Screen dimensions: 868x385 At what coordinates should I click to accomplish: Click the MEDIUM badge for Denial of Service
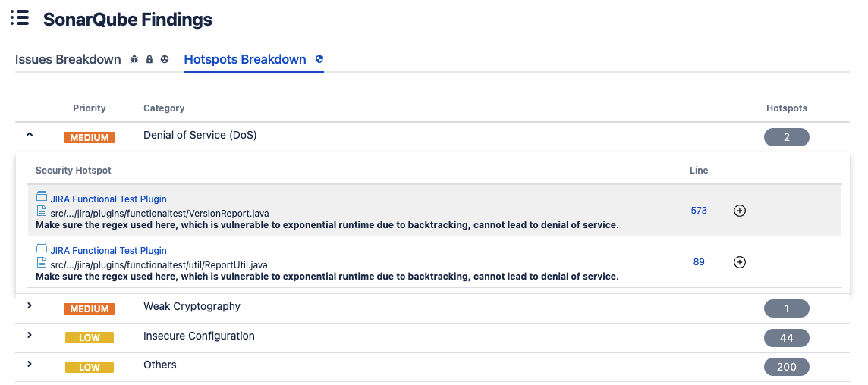click(x=89, y=138)
